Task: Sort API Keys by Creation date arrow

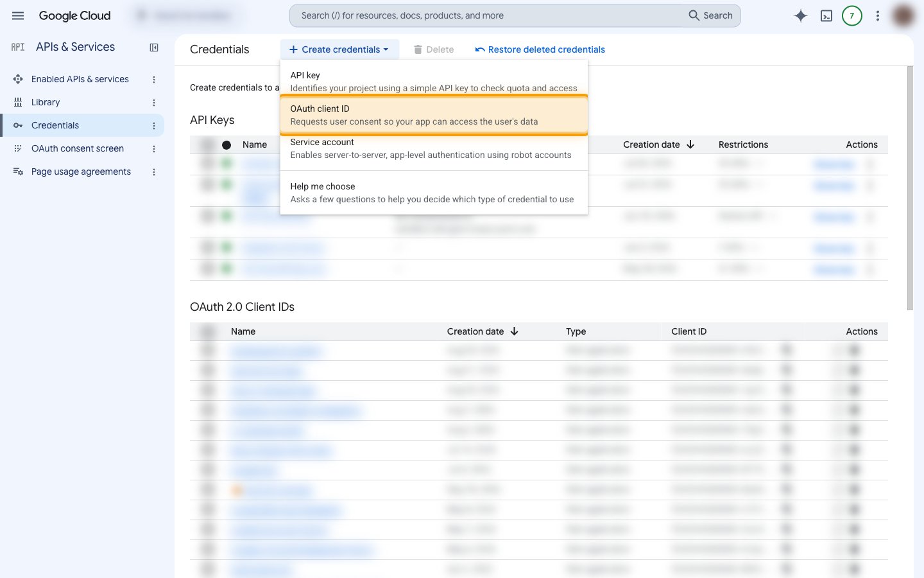Action: click(x=690, y=144)
